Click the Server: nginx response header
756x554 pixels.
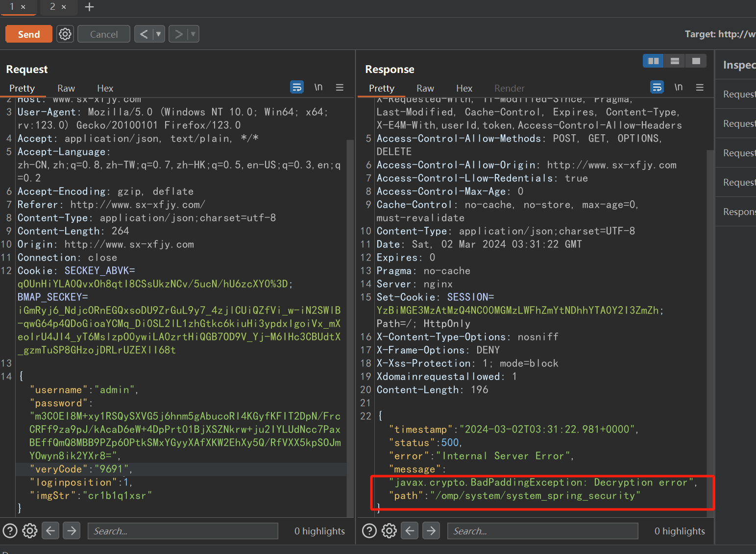pos(415,284)
